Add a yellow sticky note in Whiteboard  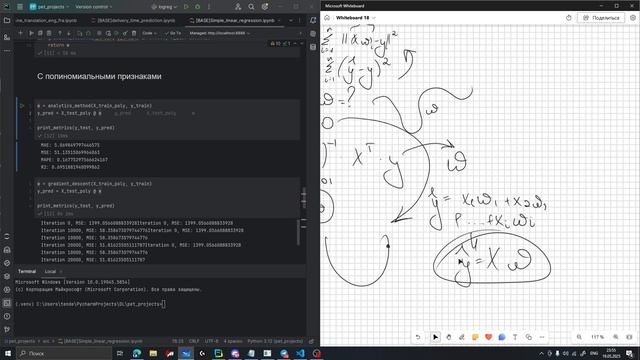tap(475, 337)
